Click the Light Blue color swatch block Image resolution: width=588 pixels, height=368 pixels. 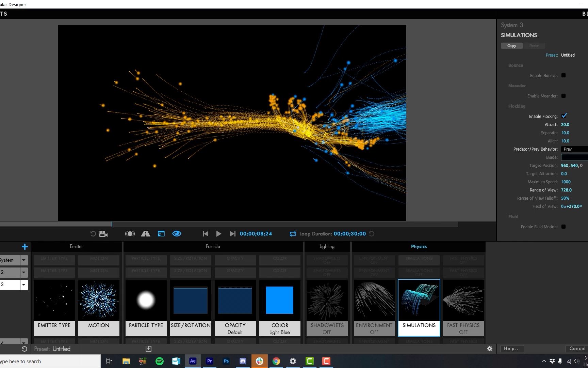pos(279,300)
